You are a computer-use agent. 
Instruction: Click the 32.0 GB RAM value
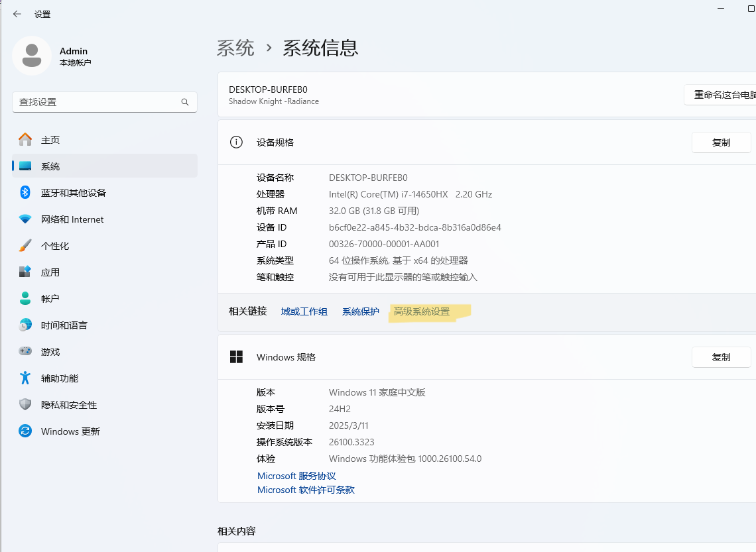pyautogui.click(x=374, y=211)
